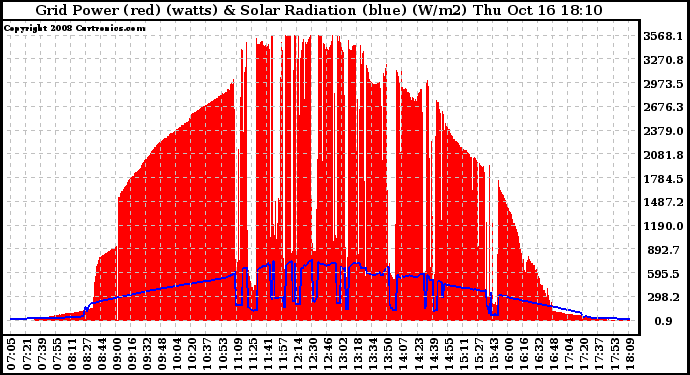Click the time label 12:30
The height and width of the screenshot is (375, 690).
click(x=313, y=354)
